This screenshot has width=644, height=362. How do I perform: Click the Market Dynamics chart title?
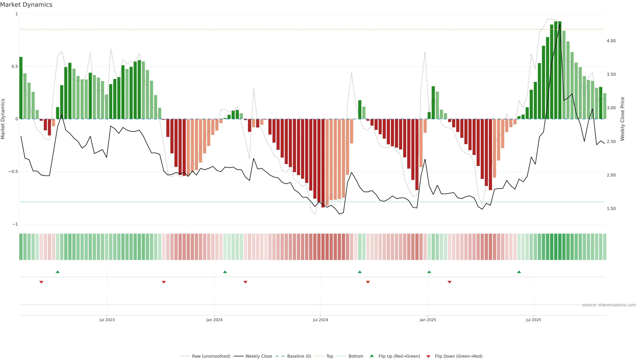point(26,5)
